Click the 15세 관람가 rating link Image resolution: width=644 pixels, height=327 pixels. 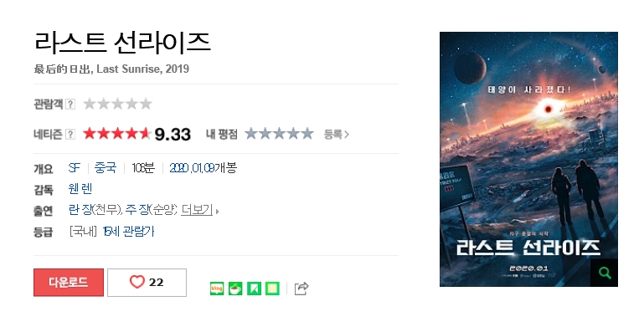[x=129, y=232]
